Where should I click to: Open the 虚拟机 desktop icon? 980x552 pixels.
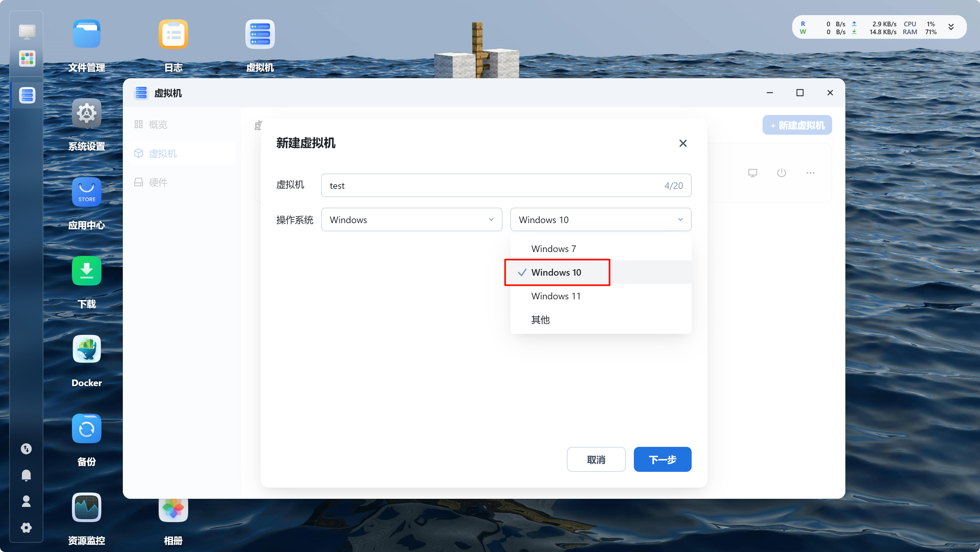pyautogui.click(x=260, y=34)
